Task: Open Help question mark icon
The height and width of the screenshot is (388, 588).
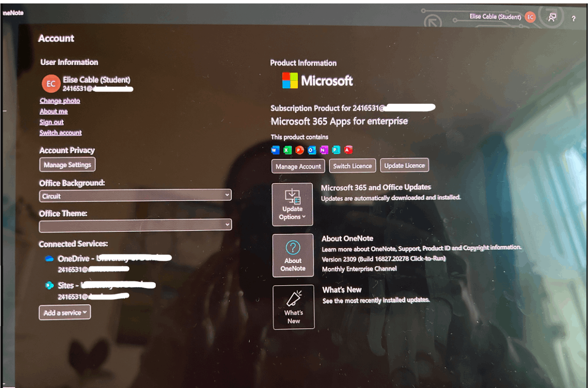Action: pos(573,18)
